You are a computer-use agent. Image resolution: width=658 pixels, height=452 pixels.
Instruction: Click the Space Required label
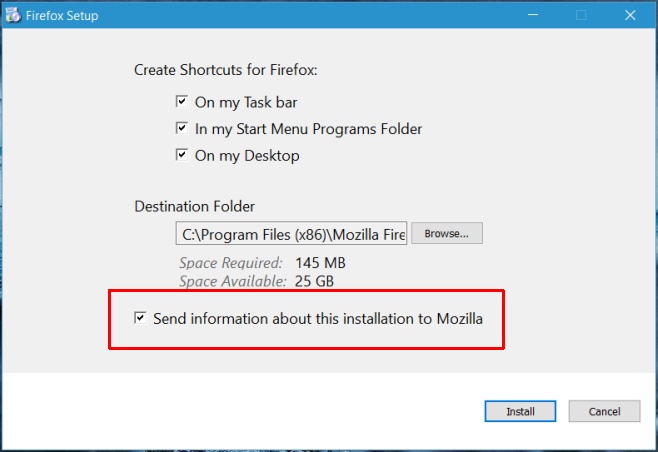coord(231,263)
